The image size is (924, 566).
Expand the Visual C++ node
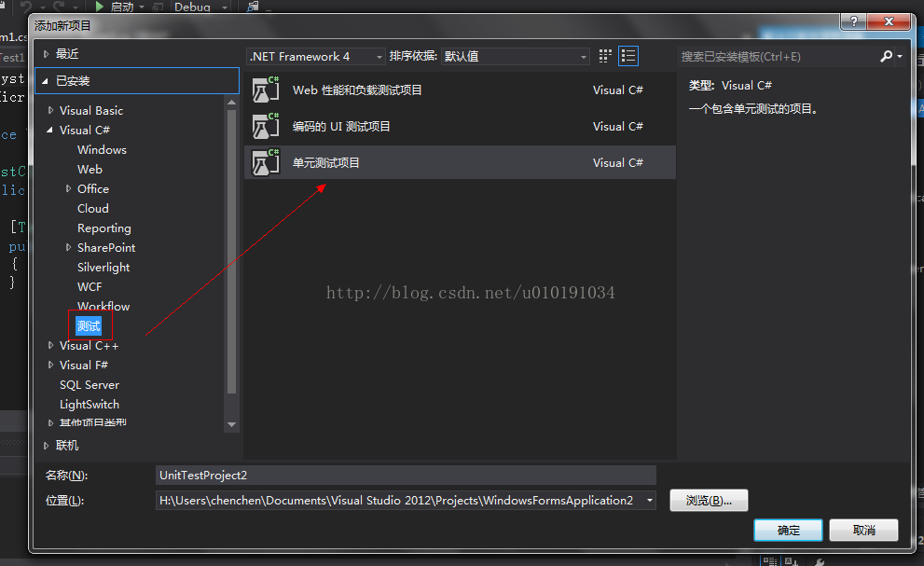click(50, 346)
